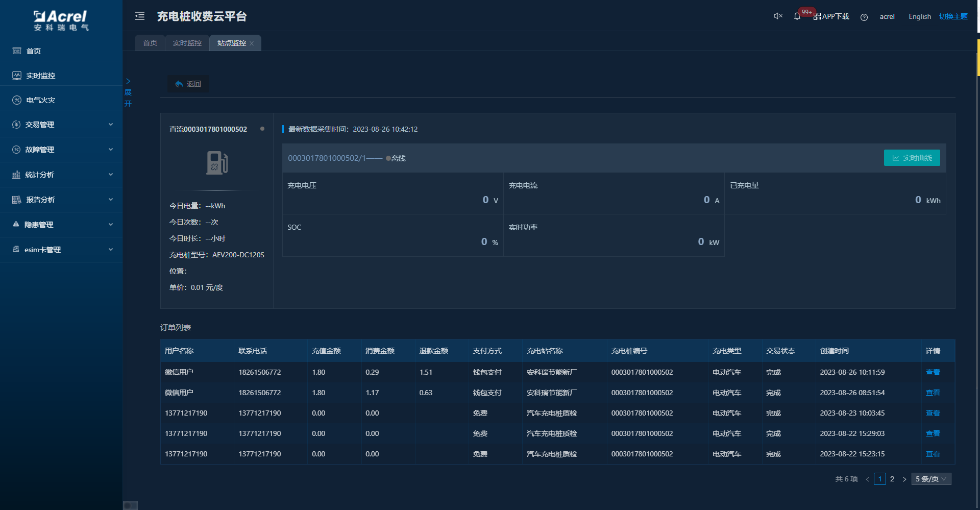This screenshot has width=980, height=510.
Task: Open the notifications bell icon
Action: (797, 17)
